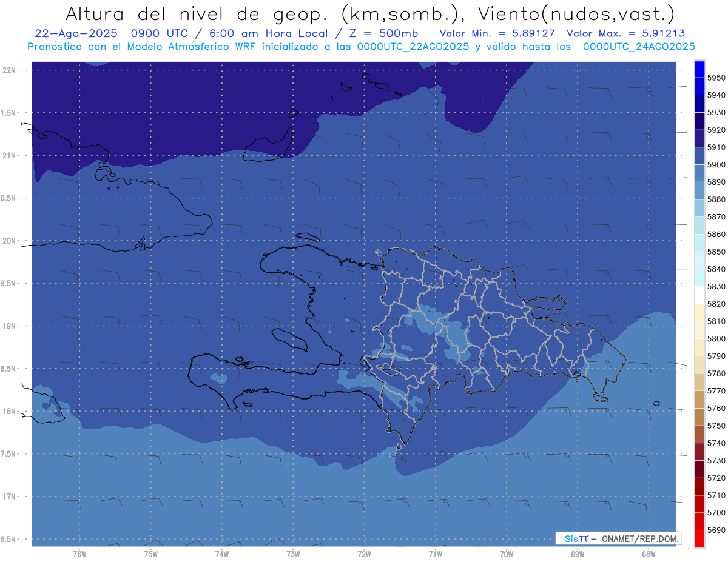728x562 pixels.
Task: Click the 5800 colorbar value
Action: coord(716,338)
